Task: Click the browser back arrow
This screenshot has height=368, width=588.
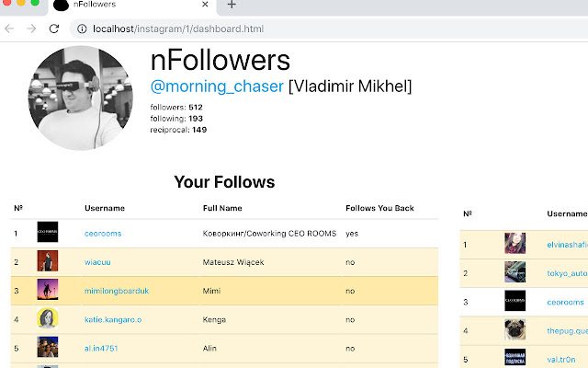Action: [x=9, y=29]
